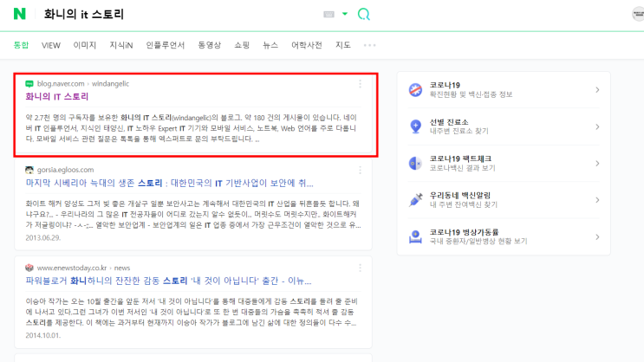This screenshot has height=362, width=644.
Task: Open the 우리동네 백신알림 link
Action: pyautogui.click(x=464, y=200)
